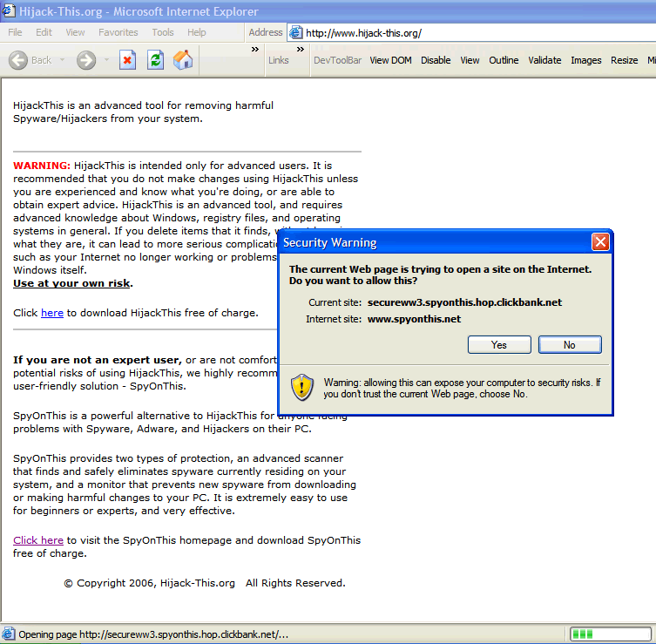Click Yes in the Security Warning
The height and width of the screenshot is (644, 656).
(499, 345)
